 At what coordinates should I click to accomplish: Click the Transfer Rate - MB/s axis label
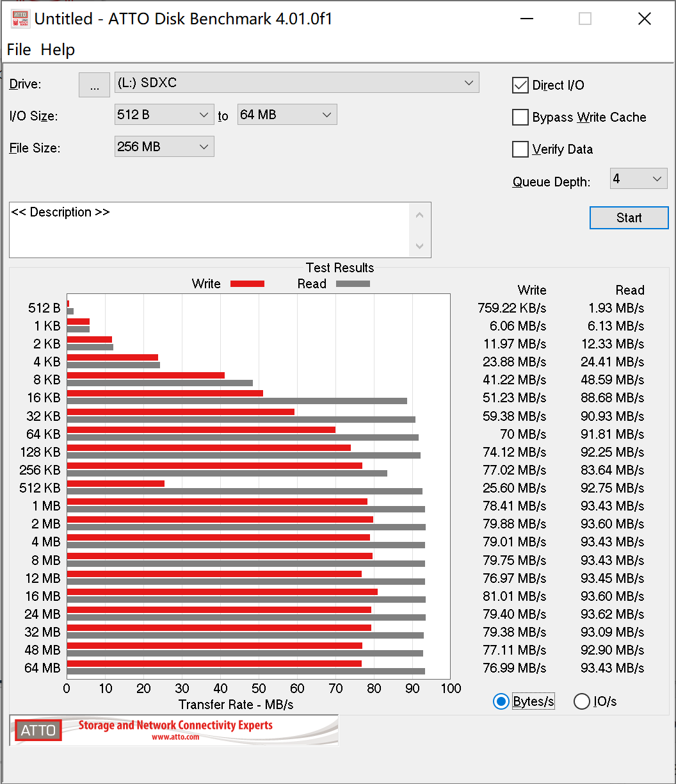[x=236, y=705]
